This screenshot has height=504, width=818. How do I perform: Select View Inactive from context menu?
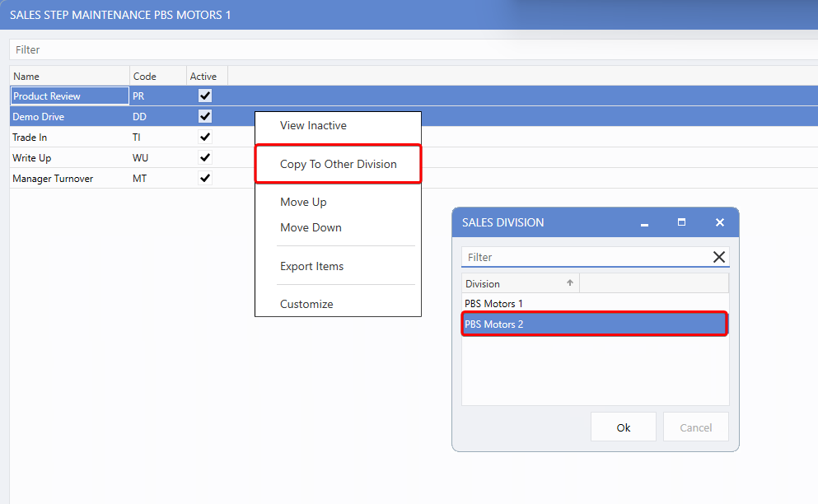(x=313, y=126)
